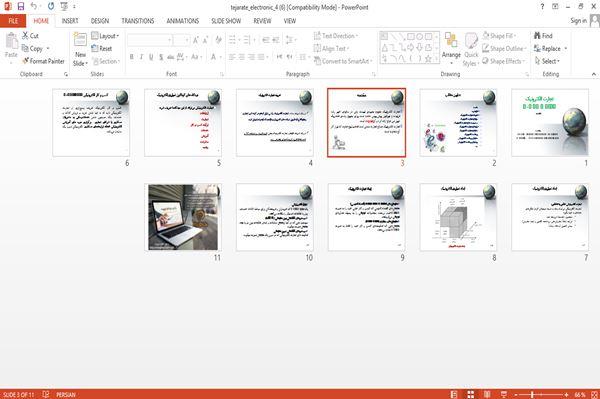The image size is (600, 399).
Task: Click Reset slide command
Action: (102, 49)
